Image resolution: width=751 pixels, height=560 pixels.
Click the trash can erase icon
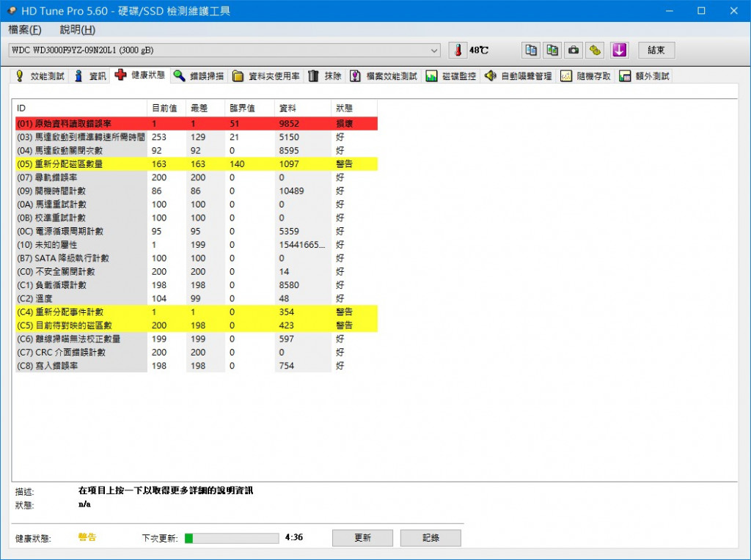[x=313, y=76]
